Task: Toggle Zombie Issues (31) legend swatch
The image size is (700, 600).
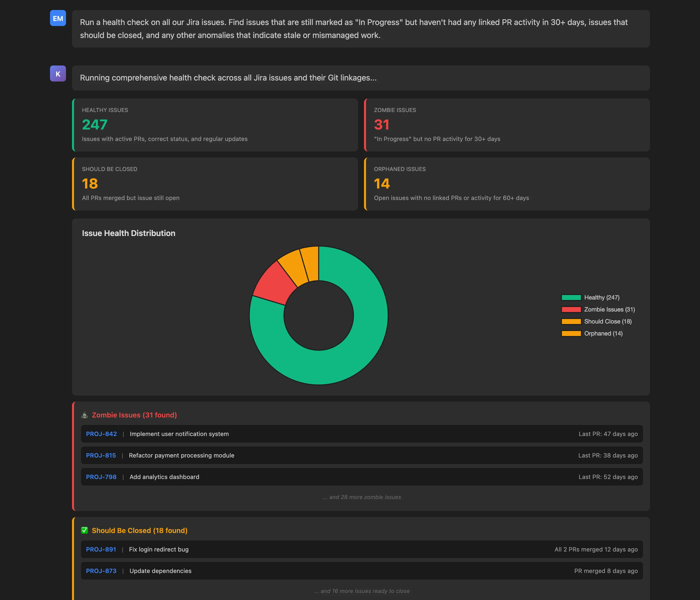Action: pyautogui.click(x=571, y=309)
